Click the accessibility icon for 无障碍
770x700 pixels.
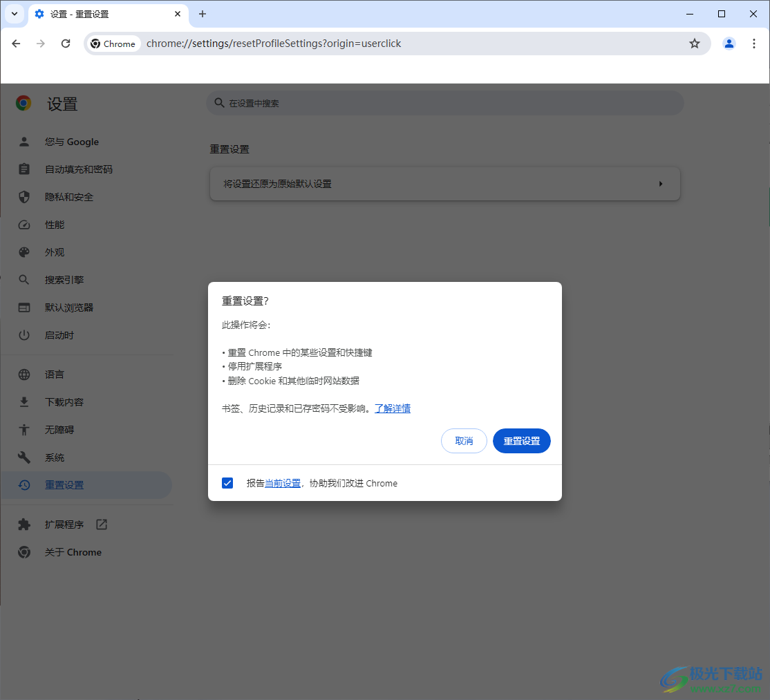pos(24,430)
